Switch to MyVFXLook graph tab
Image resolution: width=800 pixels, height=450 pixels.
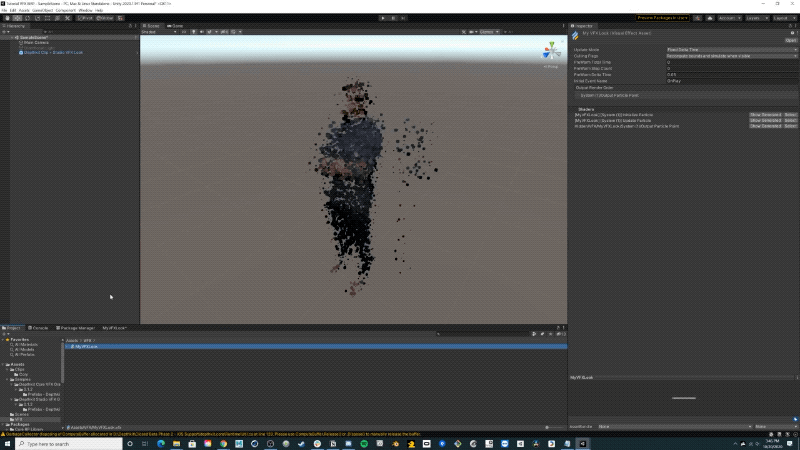pyautogui.click(x=114, y=328)
